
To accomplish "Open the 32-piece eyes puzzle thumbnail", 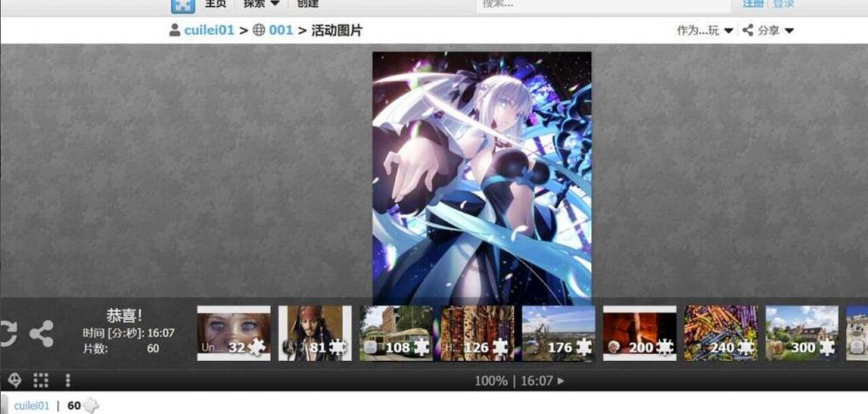I will 233,333.
